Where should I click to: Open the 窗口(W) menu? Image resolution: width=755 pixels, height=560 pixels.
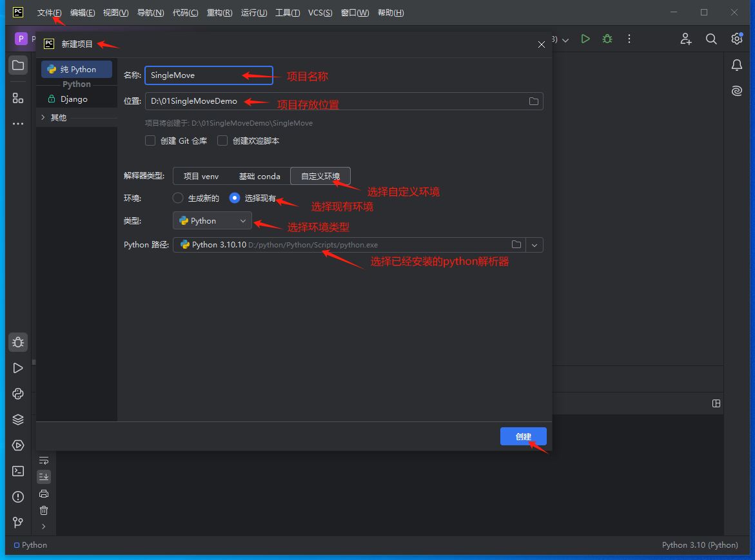[355, 12]
